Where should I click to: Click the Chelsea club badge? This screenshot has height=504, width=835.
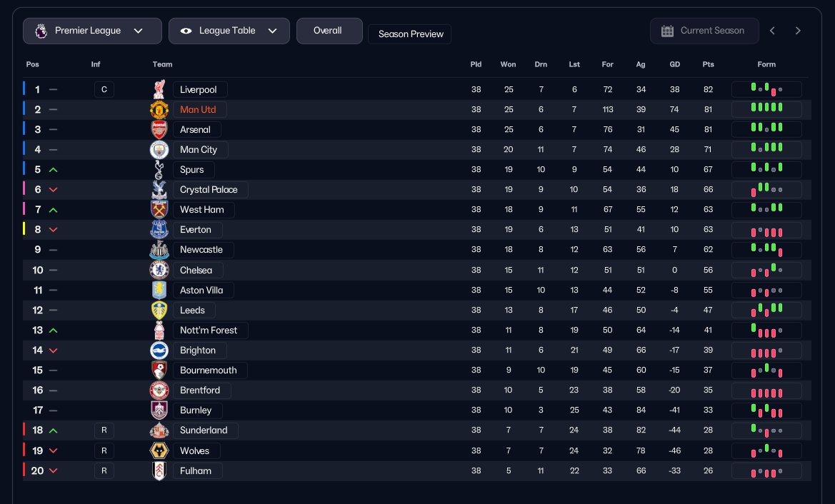pos(159,270)
